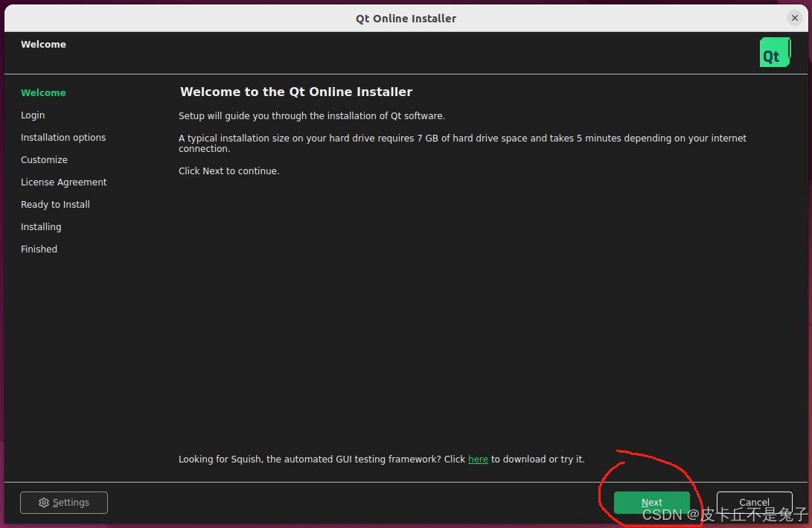
Task: Click the Qt Online Installer title bar
Action: pyautogui.click(x=406, y=18)
